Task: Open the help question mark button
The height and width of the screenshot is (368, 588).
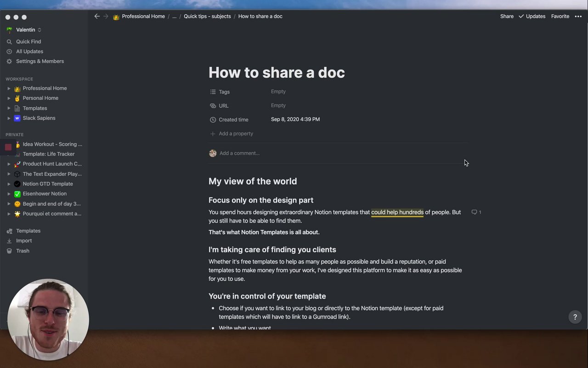Action: (x=575, y=317)
